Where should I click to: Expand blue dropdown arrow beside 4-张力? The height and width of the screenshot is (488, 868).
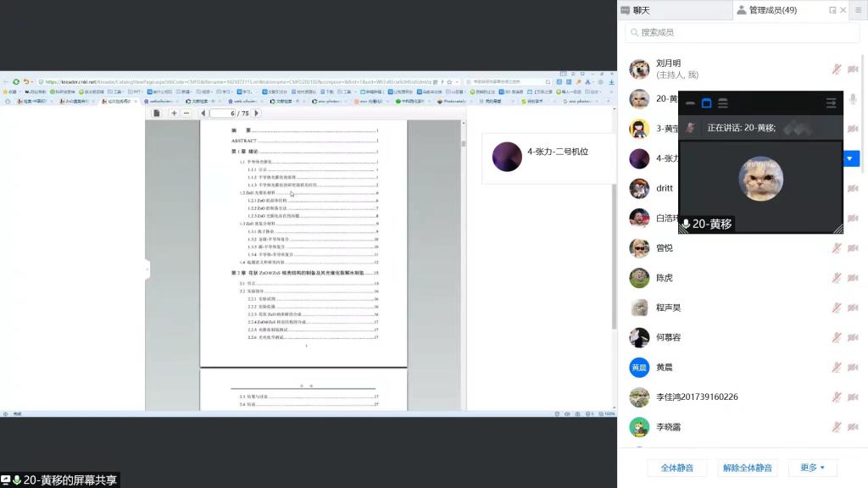(851, 158)
